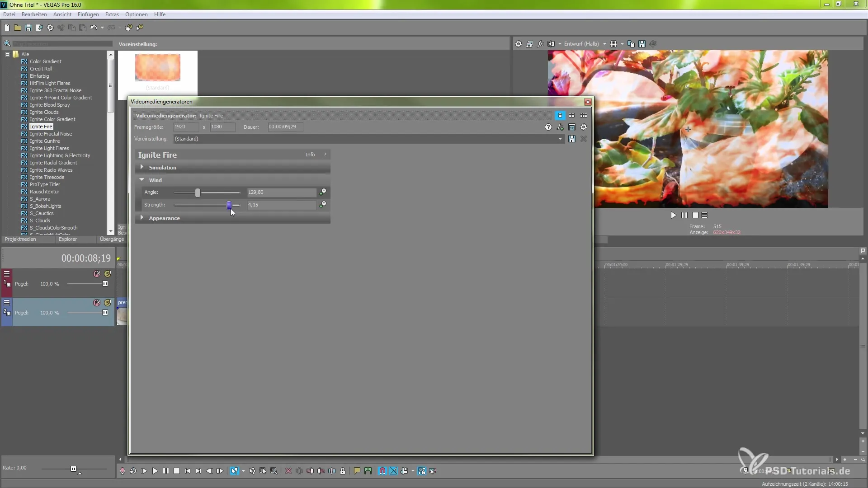This screenshot has height=488, width=868.
Task: Open the Einfügen menu
Action: [88, 14]
